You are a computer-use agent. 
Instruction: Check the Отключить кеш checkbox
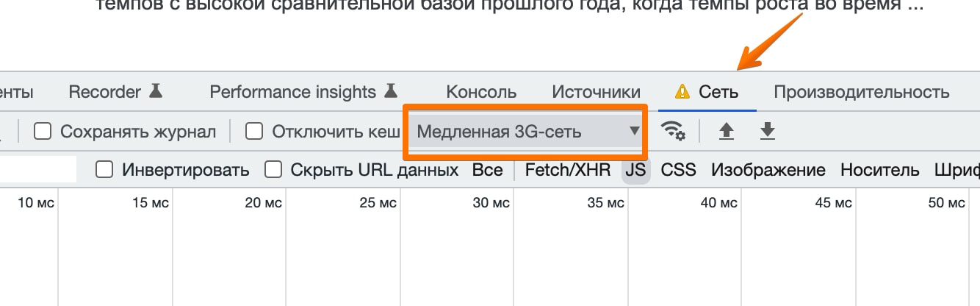[x=254, y=132]
